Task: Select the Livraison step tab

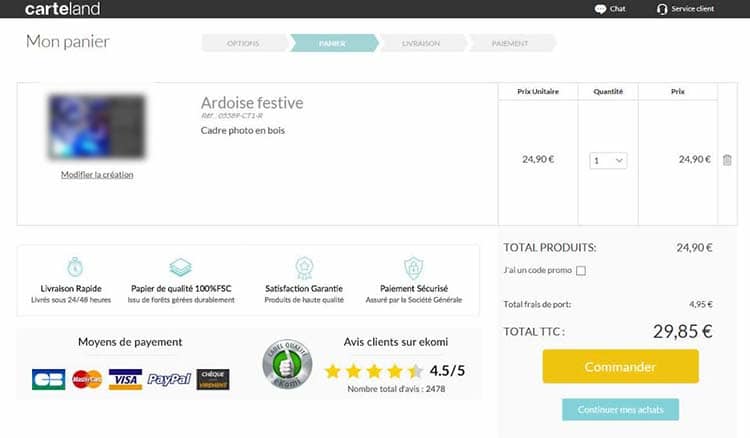Action: click(420, 43)
